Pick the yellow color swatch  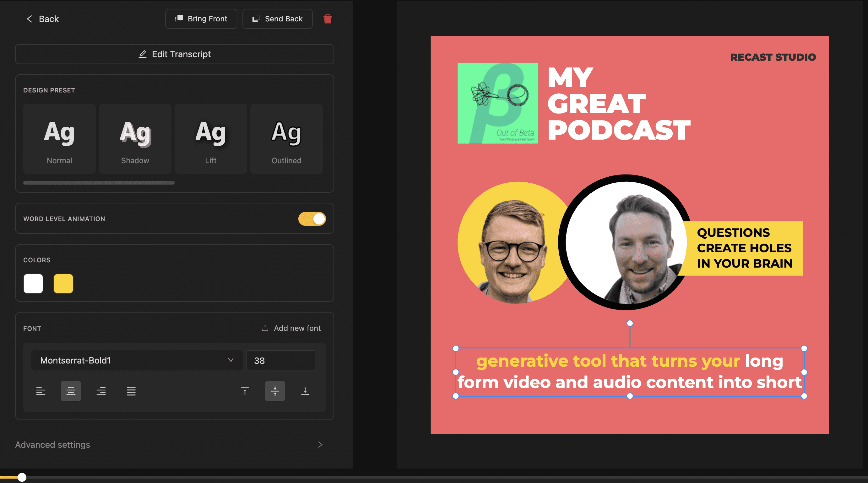[63, 284]
